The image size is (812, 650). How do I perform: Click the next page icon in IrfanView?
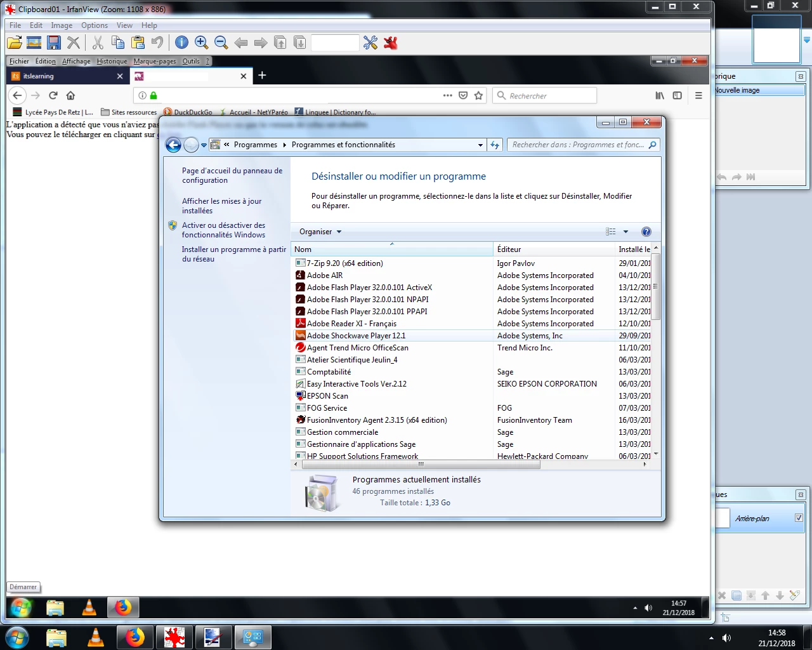tap(300, 43)
